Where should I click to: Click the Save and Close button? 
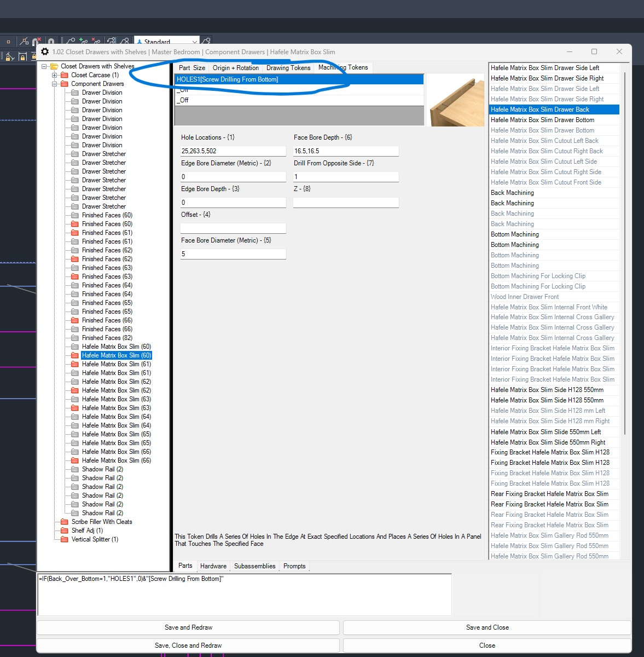coord(487,627)
